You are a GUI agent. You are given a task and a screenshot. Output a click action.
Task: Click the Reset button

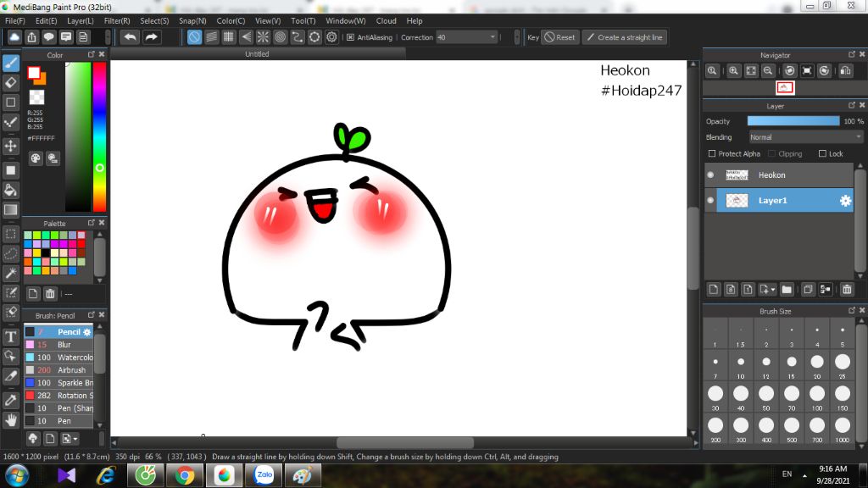[x=559, y=37]
